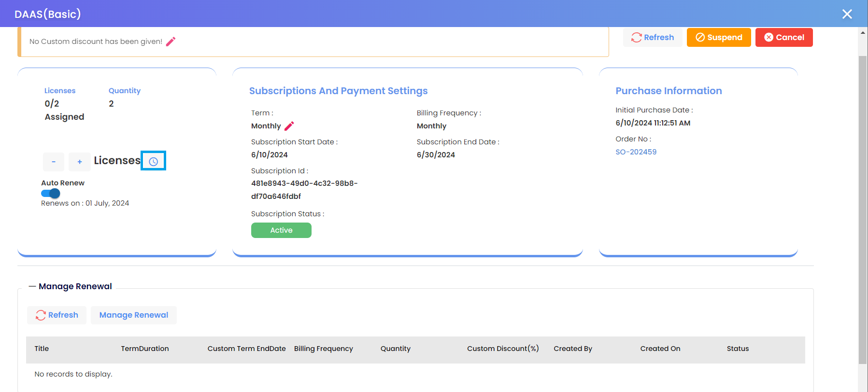The height and width of the screenshot is (392, 868).
Task: Click the Manage Renewal button
Action: coord(134,315)
